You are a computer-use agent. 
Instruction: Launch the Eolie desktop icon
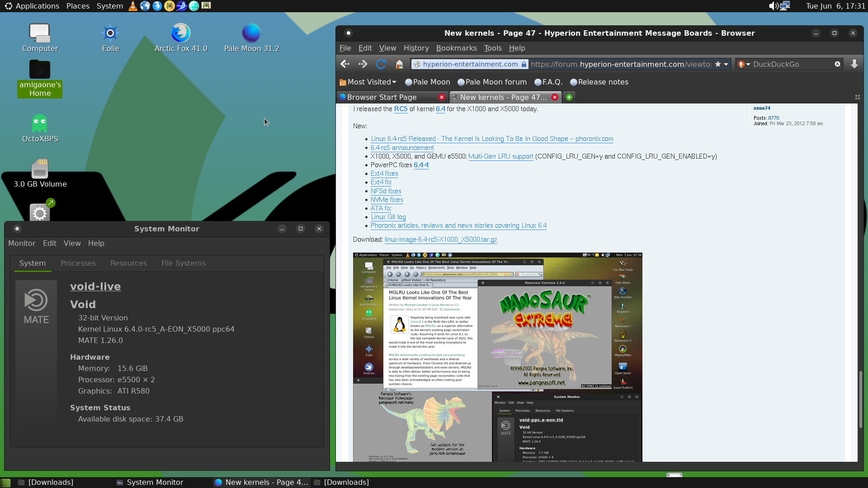(x=110, y=38)
